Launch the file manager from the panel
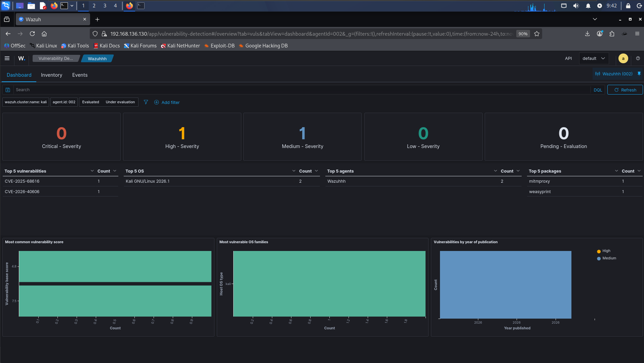644x363 pixels. point(31,6)
